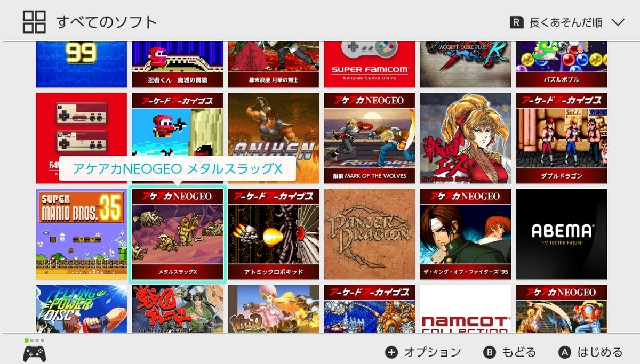Click the すべてのソフト grid icon

pos(35,22)
